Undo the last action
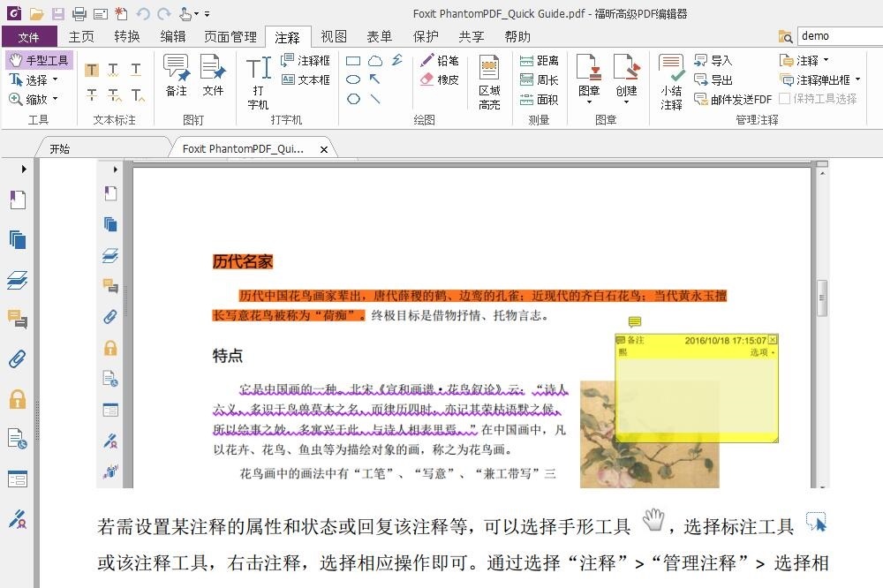The image size is (883, 588). pyautogui.click(x=143, y=13)
